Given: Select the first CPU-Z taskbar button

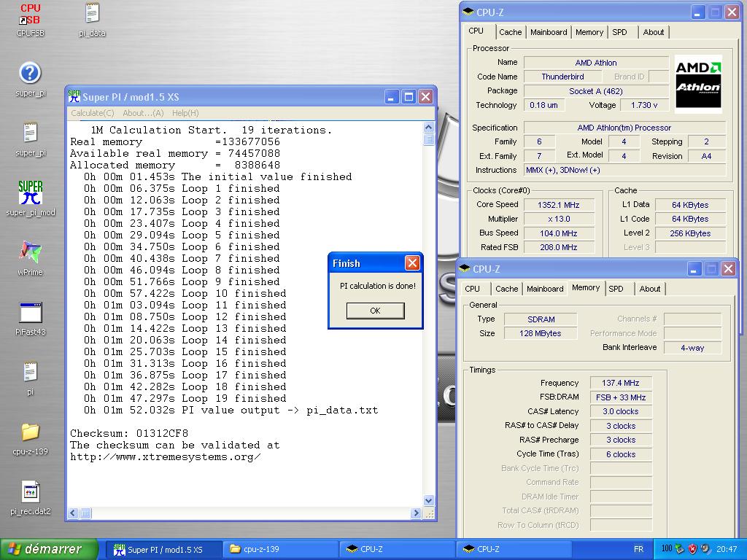Looking at the screenshot, I should tap(396, 549).
